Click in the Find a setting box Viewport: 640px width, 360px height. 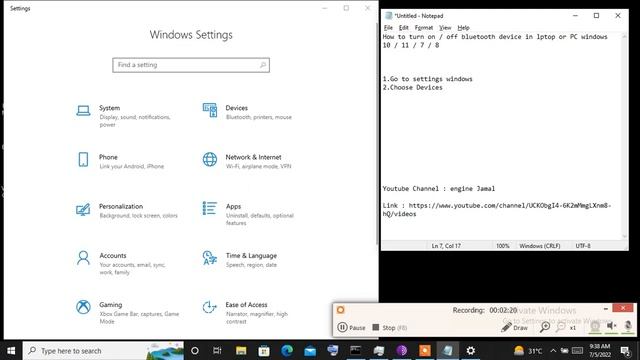[191, 65]
